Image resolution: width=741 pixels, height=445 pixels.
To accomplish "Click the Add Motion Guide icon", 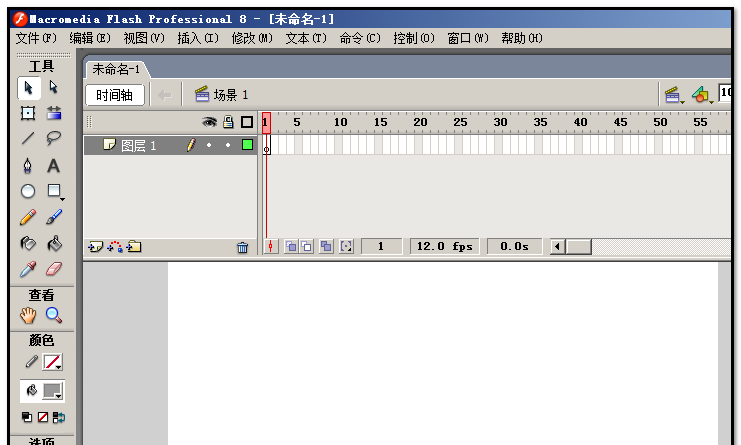I will tap(115, 247).
